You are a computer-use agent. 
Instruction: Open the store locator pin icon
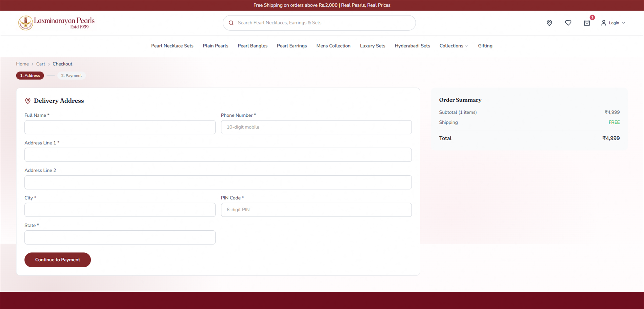point(549,23)
